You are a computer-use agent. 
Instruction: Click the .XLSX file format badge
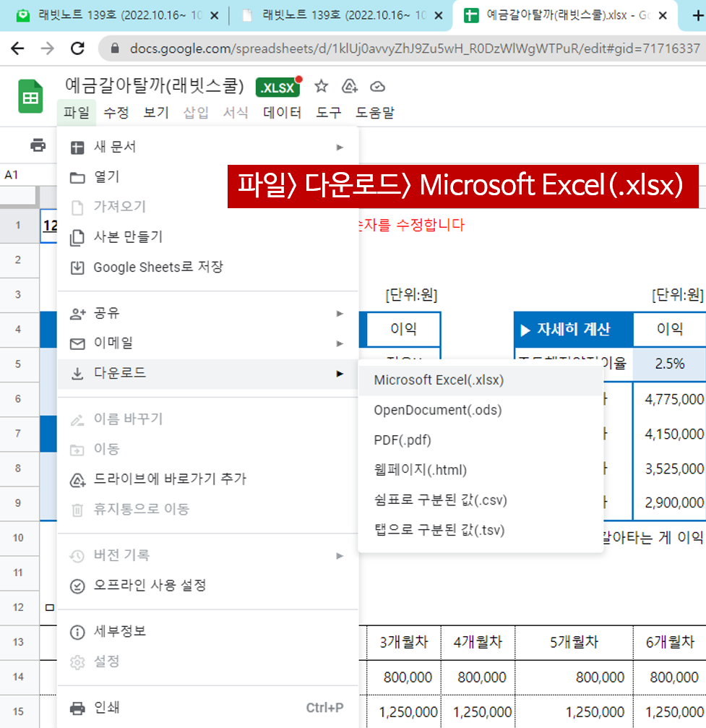coord(277,87)
